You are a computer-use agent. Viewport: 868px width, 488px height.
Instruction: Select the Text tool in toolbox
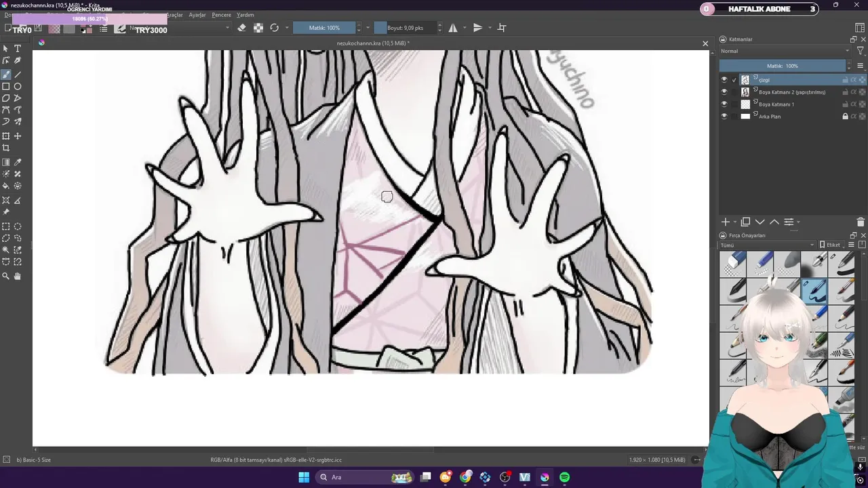tap(18, 49)
